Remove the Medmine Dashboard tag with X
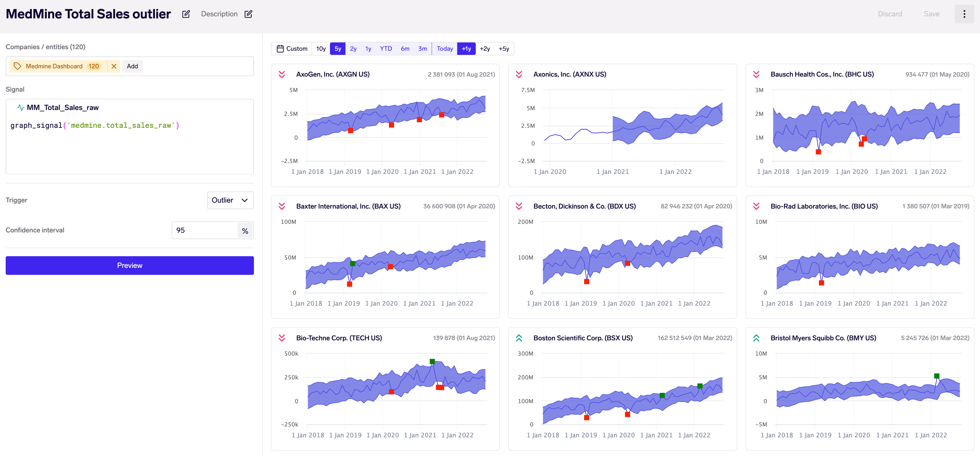The width and height of the screenshot is (980, 456). (x=114, y=66)
